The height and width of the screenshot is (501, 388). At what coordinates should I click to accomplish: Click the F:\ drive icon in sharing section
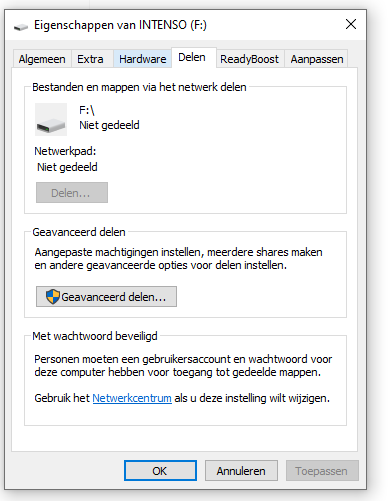point(51,119)
